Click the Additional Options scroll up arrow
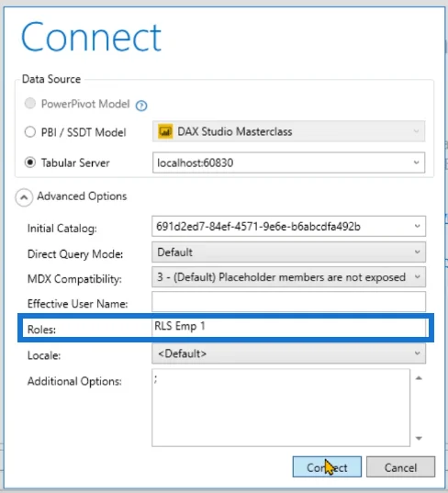Screen dimensions: 448x493 (x=419, y=378)
